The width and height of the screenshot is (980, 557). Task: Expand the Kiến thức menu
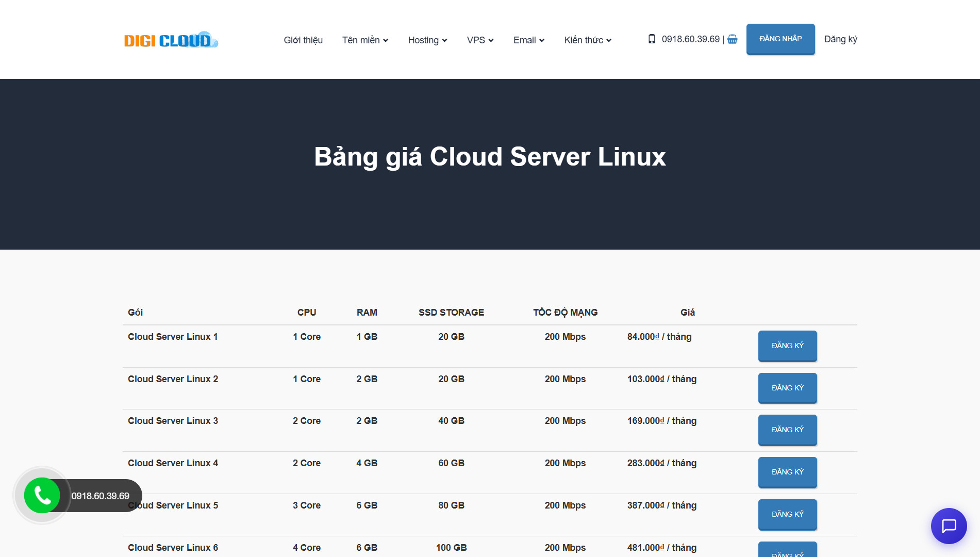pos(588,40)
